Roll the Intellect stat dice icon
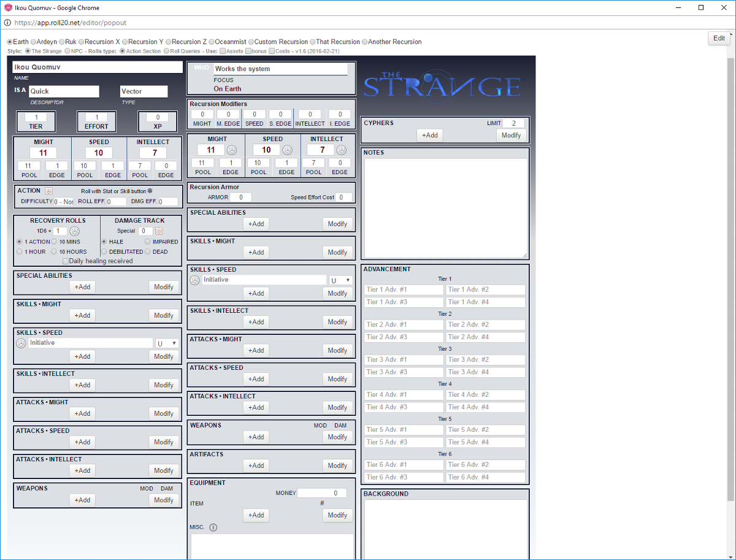 [342, 150]
